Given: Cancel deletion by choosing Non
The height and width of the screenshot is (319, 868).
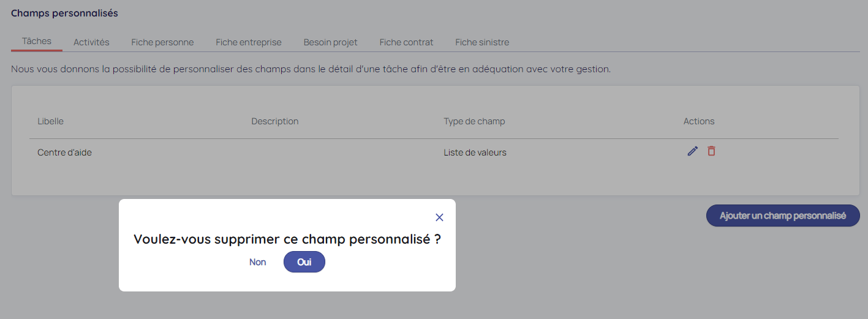Looking at the screenshot, I should (x=258, y=262).
